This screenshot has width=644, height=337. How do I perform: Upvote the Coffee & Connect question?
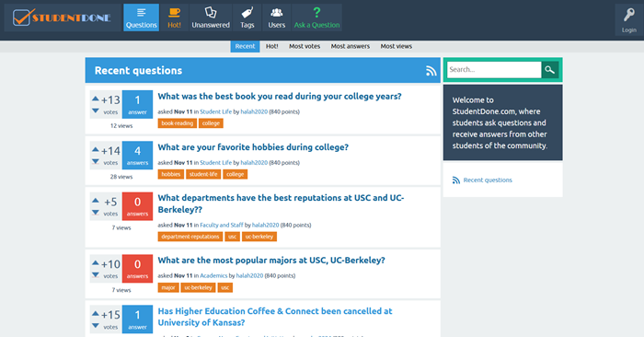96,314
